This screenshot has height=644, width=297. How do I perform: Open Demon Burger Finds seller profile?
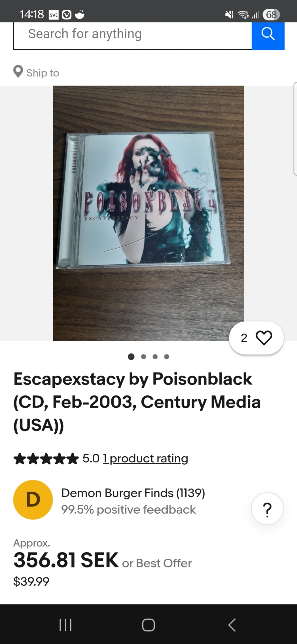click(133, 493)
